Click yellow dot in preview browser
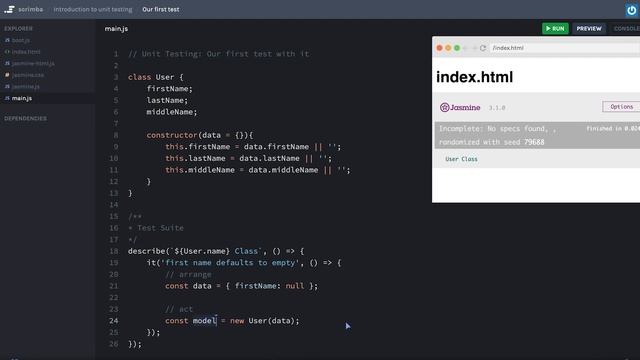Image resolution: width=640 pixels, height=360 pixels. coord(448,48)
